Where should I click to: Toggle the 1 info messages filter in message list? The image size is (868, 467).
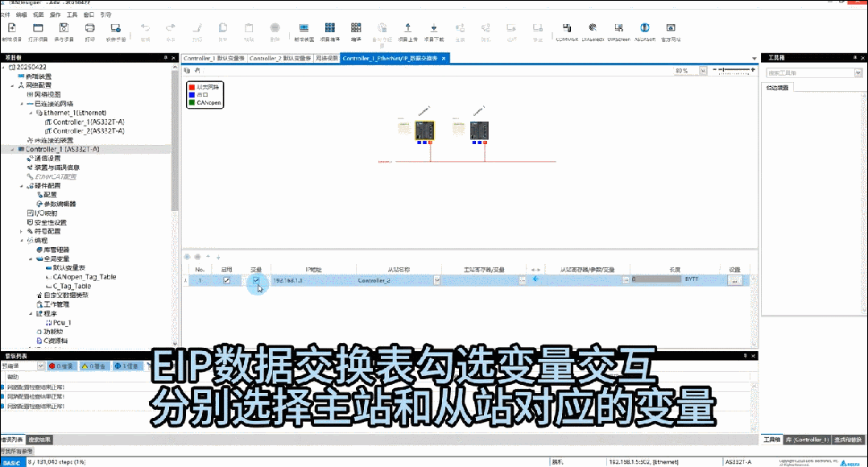pos(126,366)
